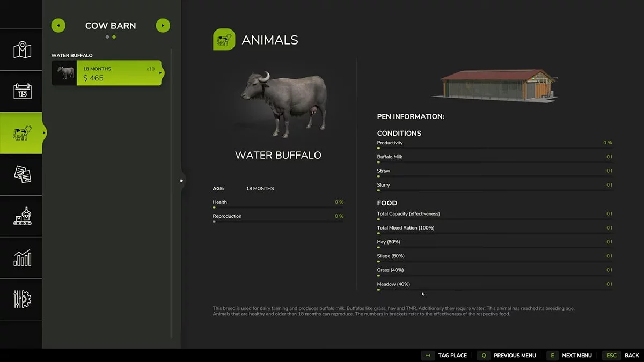The height and width of the screenshot is (362, 644).
Task: Click the Productivity progress bar
Action: [x=494, y=148]
